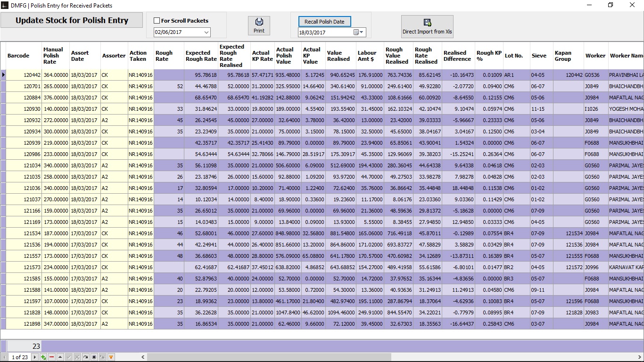The image size is (644, 362).
Task: Click the refresh curved-arrow navigator icon
Action: click(x=85, y=357)
